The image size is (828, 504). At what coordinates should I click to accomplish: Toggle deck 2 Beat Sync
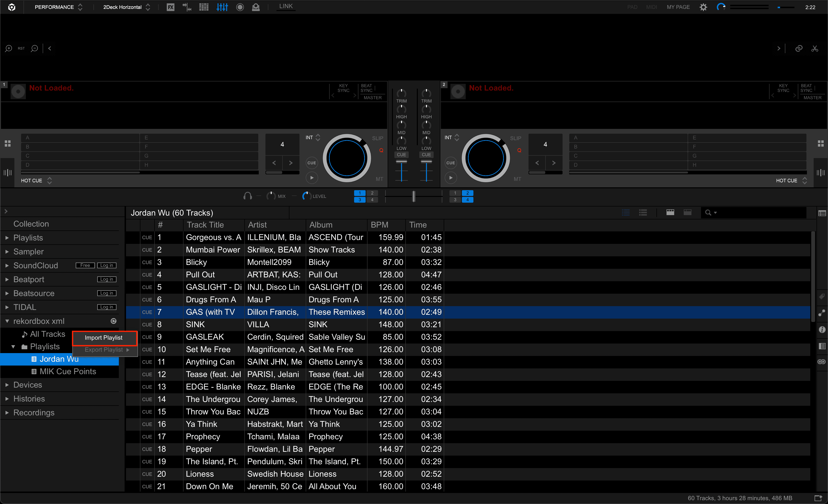(806, 88)
